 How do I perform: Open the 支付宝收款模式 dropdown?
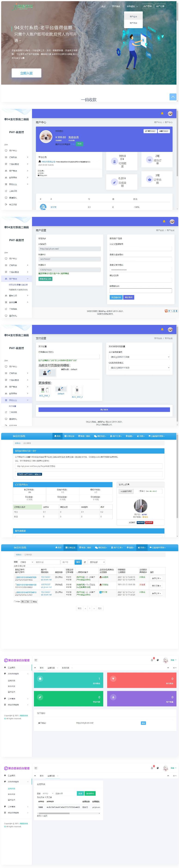139,357
